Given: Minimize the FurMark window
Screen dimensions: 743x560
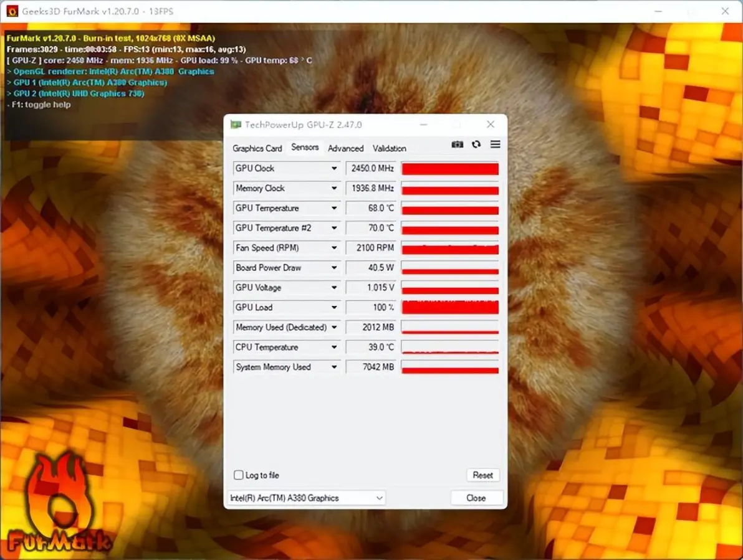Looking at the screenshot, I should coord(658,11).
